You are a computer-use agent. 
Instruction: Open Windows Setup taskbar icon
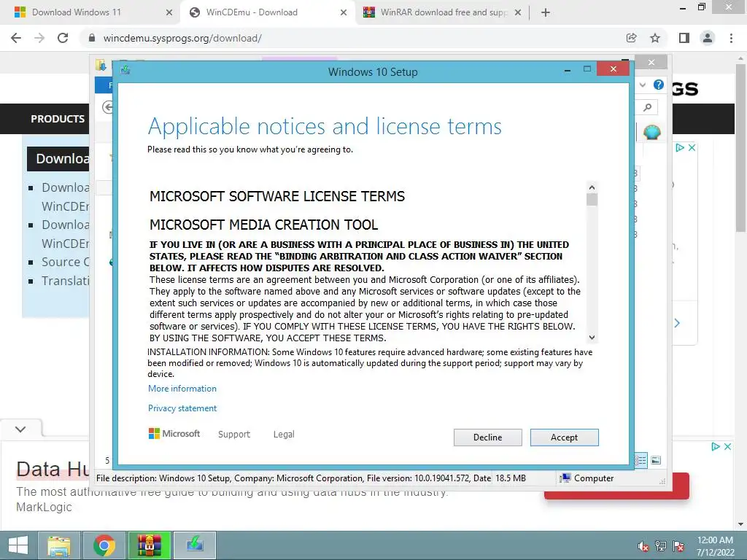click(195, 545)
